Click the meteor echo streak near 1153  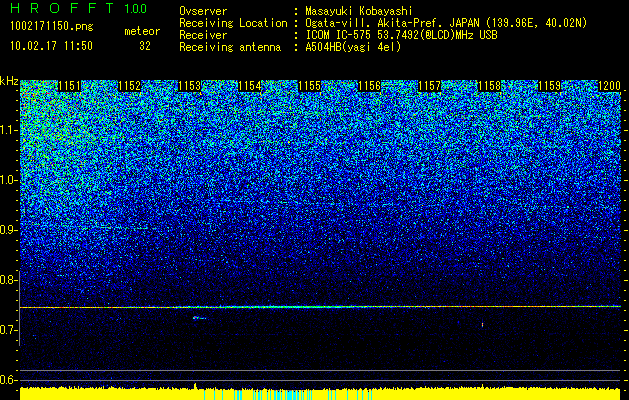(199, 318)
